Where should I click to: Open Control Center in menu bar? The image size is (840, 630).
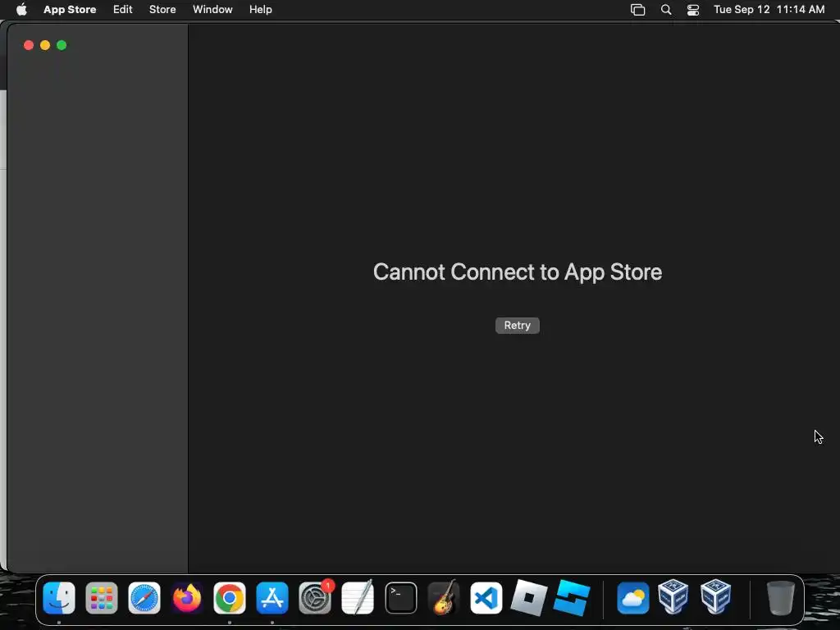coord(692,10)
